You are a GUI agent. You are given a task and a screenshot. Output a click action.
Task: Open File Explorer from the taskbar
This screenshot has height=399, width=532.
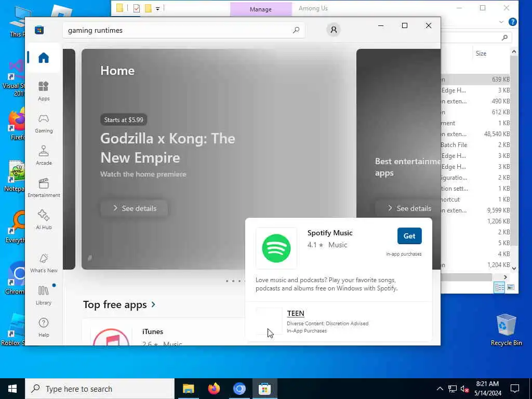click(x=188, y=389)
